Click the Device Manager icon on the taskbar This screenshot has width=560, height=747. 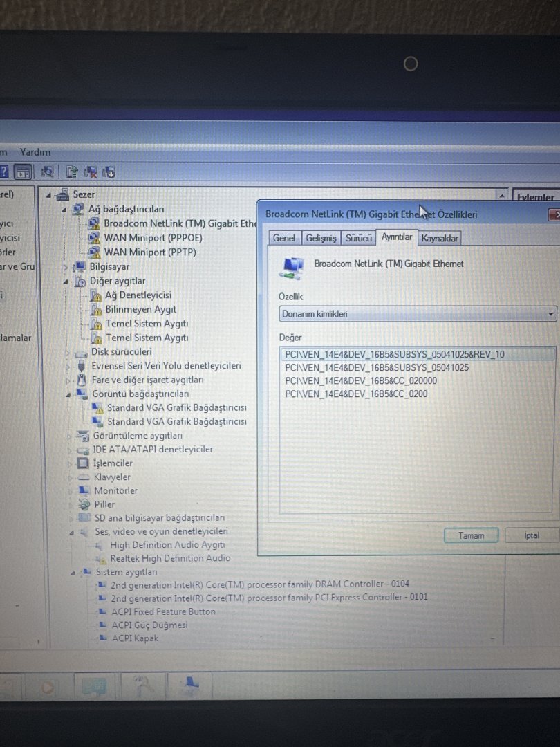point(192,684)
